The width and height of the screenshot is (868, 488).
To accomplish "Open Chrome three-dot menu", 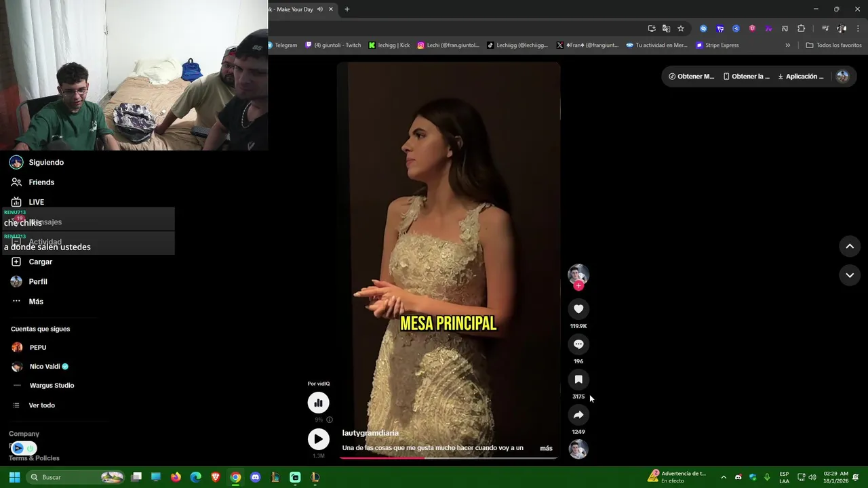I will click(x=858, y=28).
